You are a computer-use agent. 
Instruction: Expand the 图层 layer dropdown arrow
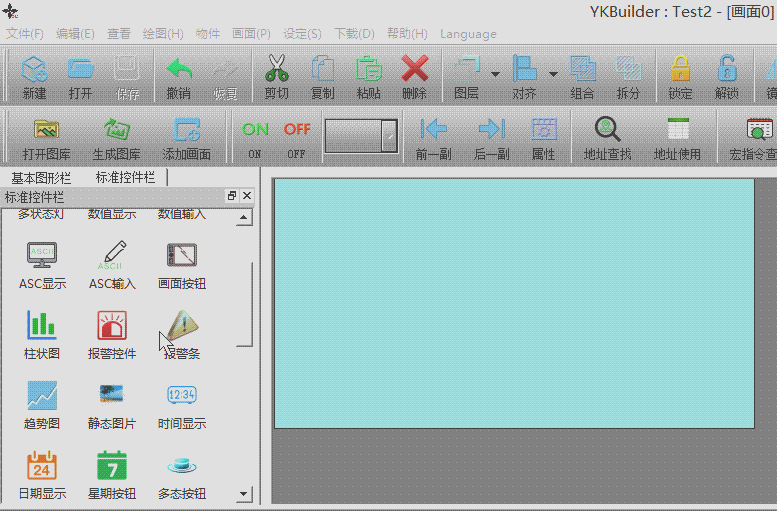(495, 74)
